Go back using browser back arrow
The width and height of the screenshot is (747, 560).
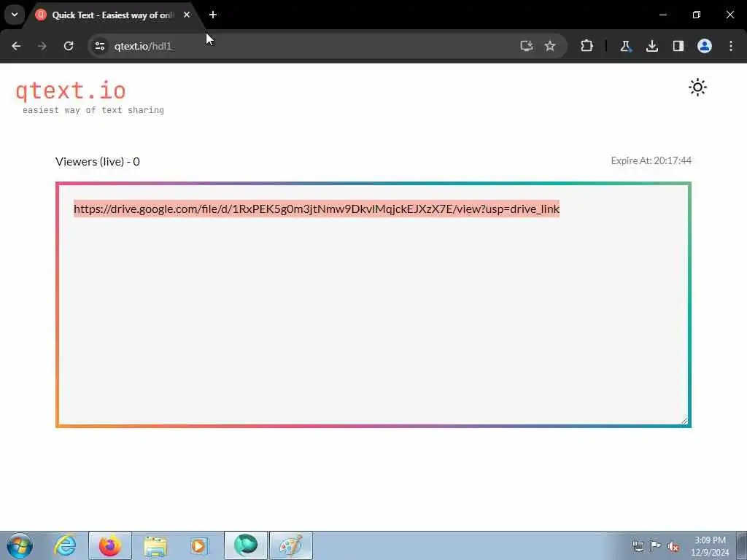(x=16, y=46)
